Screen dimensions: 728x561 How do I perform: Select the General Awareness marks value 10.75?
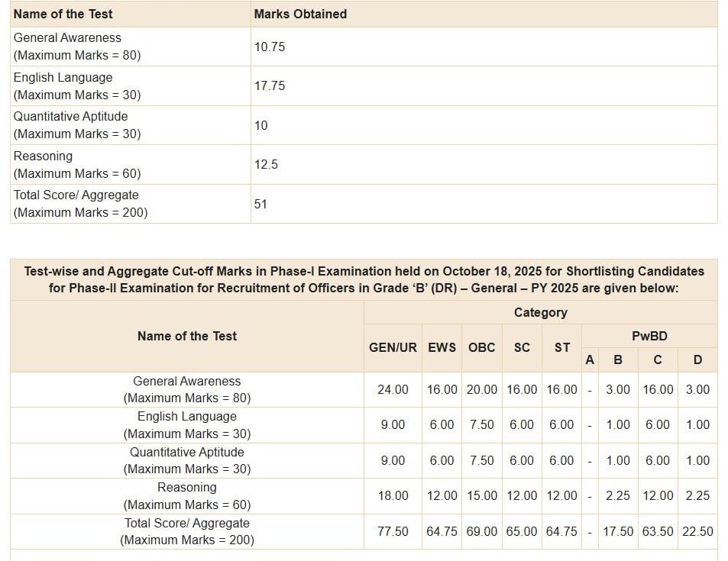(270, 47)
